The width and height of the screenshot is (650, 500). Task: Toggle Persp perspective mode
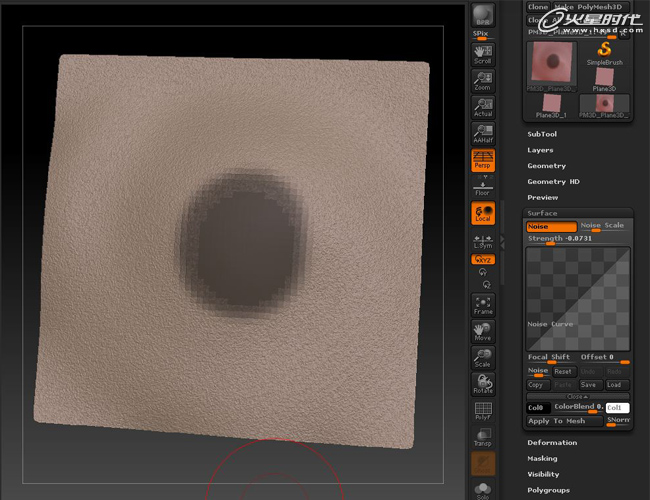(x=483, y=160)
